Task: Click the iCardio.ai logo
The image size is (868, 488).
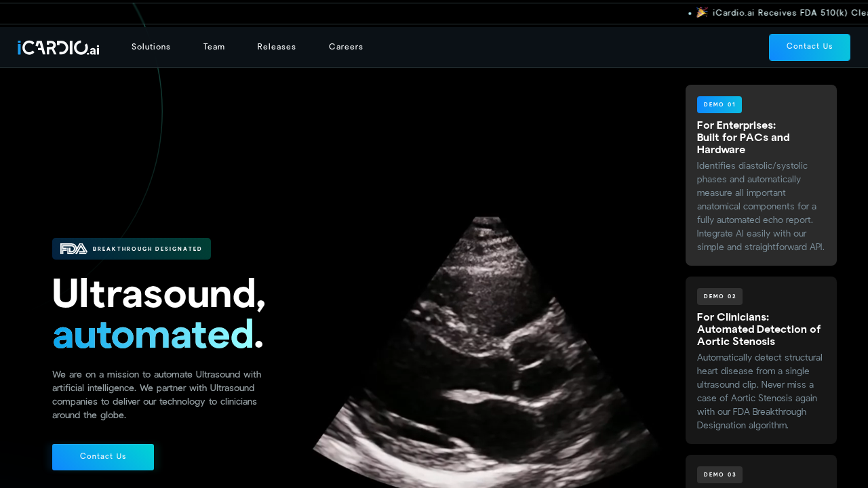Action: (58, 47)
